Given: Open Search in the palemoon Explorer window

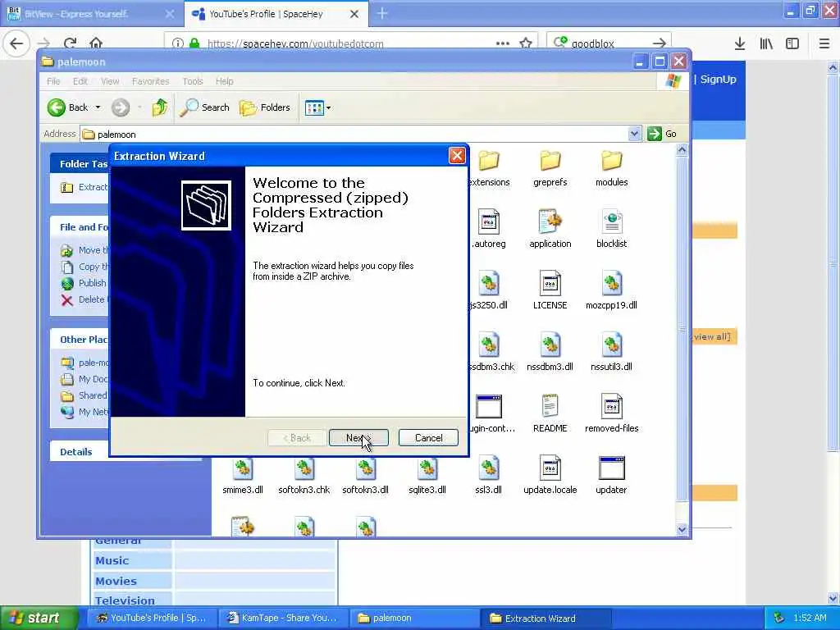Looking at the screenshot, I should [204, 107].
